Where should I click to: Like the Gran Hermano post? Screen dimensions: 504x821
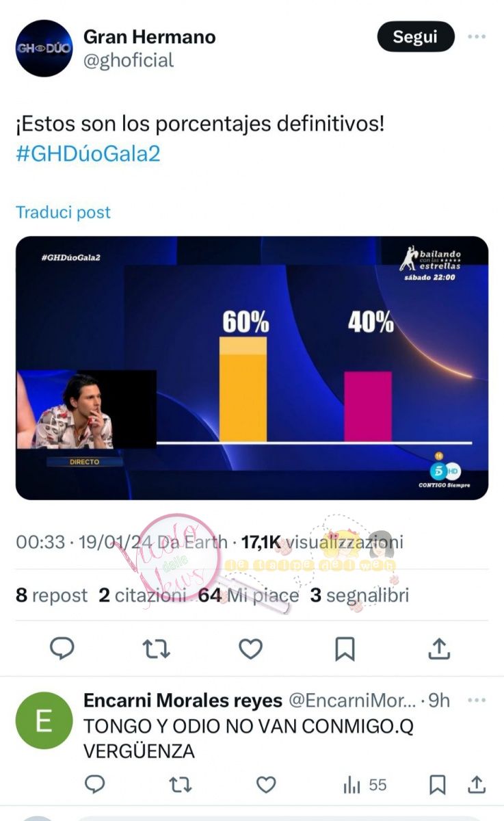click(x=250, y=648)
